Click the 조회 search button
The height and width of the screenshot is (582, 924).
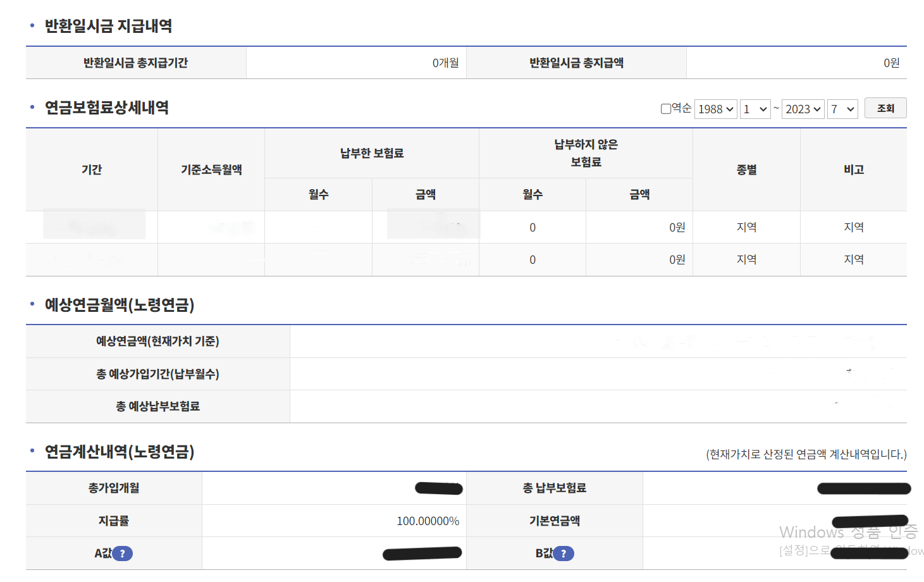(x=885, y=108)
